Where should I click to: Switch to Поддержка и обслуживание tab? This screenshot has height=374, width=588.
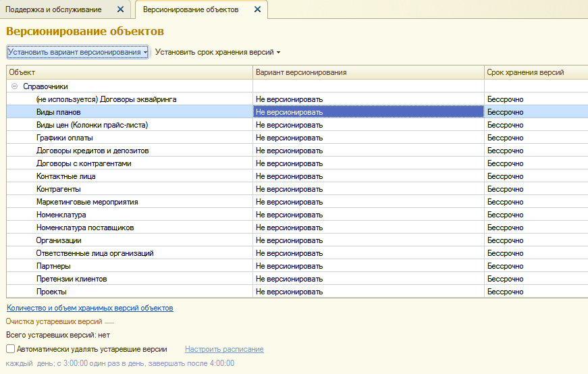pyautogui.click(x=53, y=9)
